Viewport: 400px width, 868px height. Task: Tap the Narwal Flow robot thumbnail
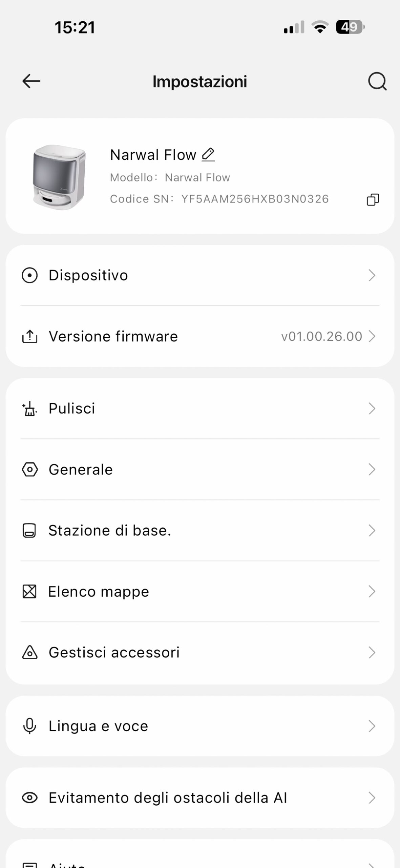(59, 177)
